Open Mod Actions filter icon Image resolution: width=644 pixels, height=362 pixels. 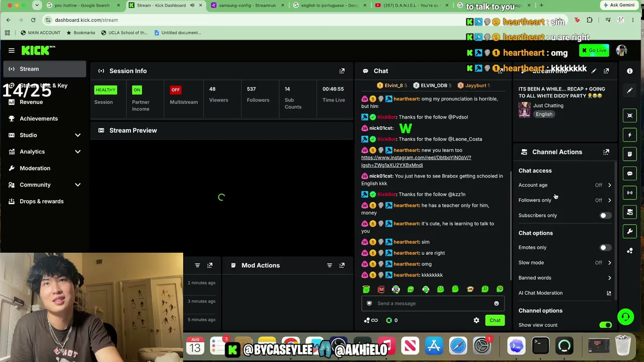point(330,265)
